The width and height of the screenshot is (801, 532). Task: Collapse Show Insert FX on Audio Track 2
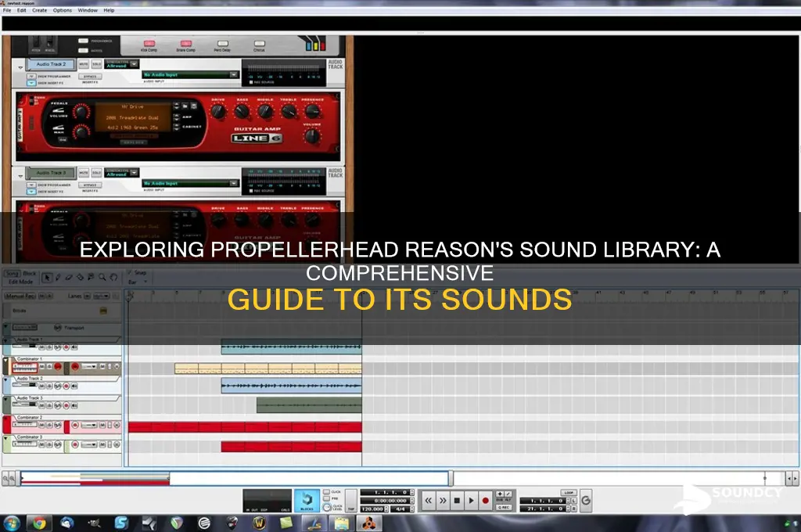point(31,83)
